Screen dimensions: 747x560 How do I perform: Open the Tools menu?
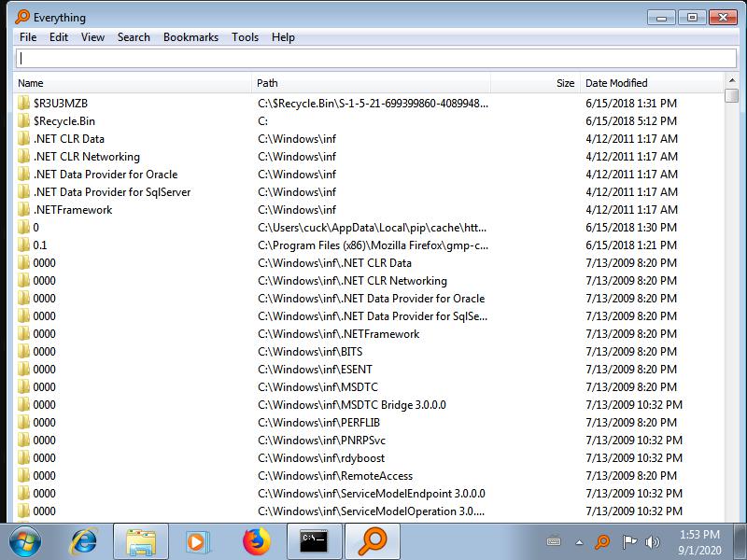(x=245, y=37)
